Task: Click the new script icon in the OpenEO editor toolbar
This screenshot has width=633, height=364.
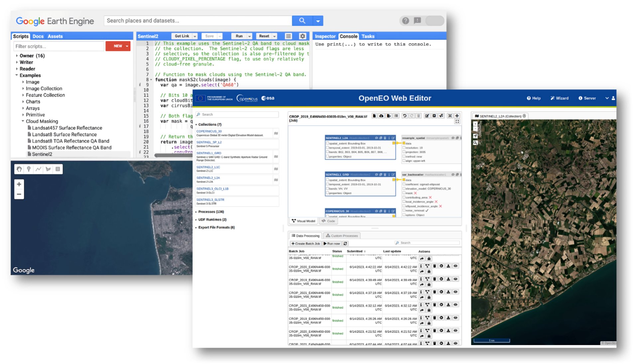Action: tap(374, 116)
